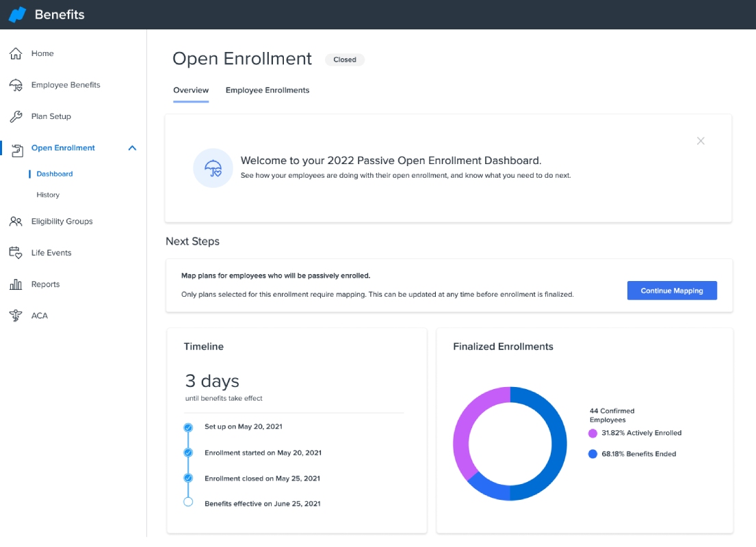Image resolution: width=756 pixels, height=547 pixels.
Task: Click the Benefits logo in header
Action: [18, 14]
